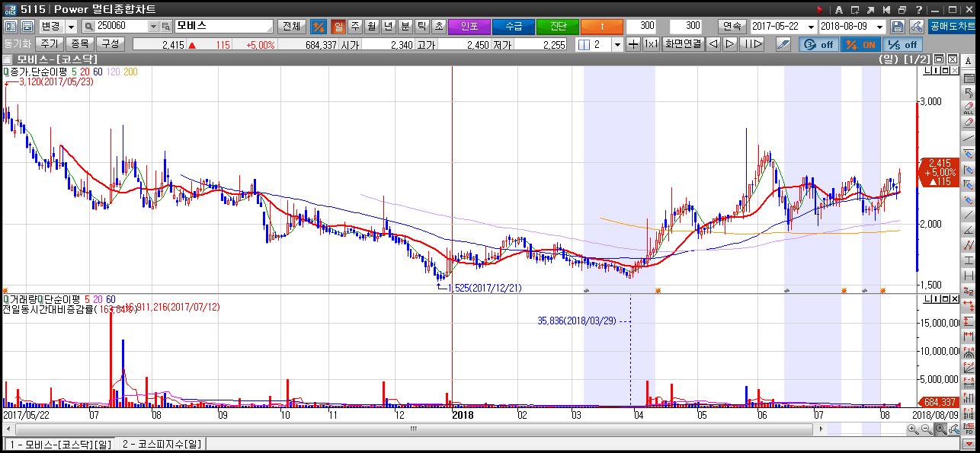Select weekly 주 period toggle

pos(355,26)
